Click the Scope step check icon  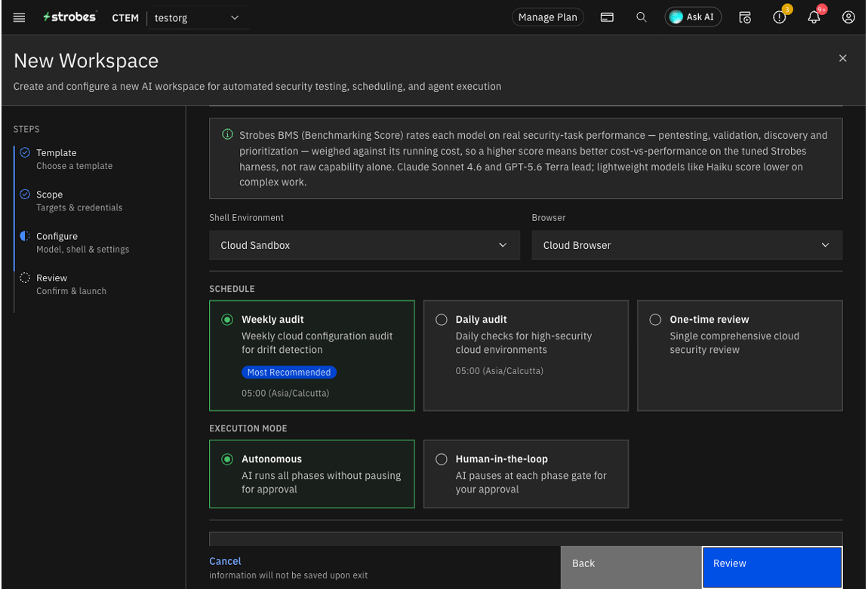click(25, 194)
